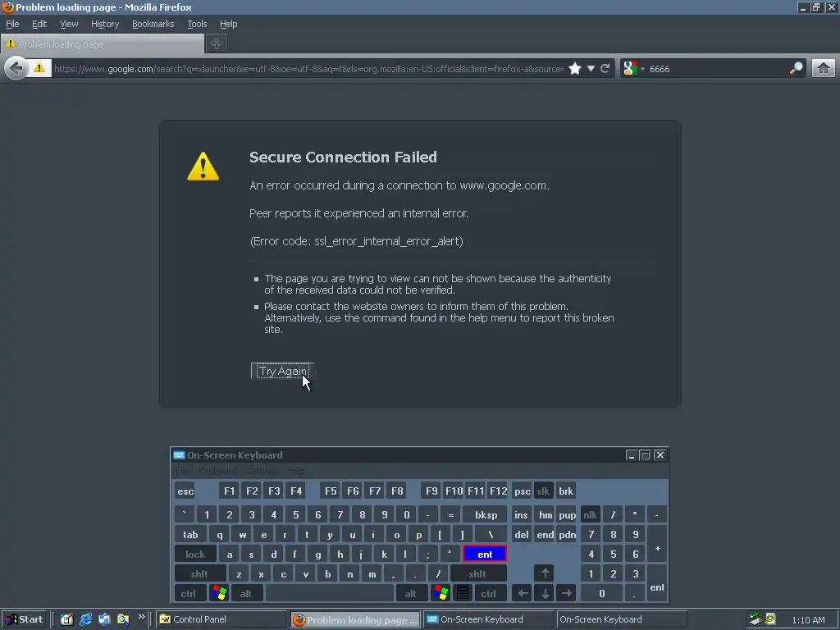This screenshot has width=840, height=630.
Task: Toggle the slk scroll lock key
Action: [x=543, y=491]
